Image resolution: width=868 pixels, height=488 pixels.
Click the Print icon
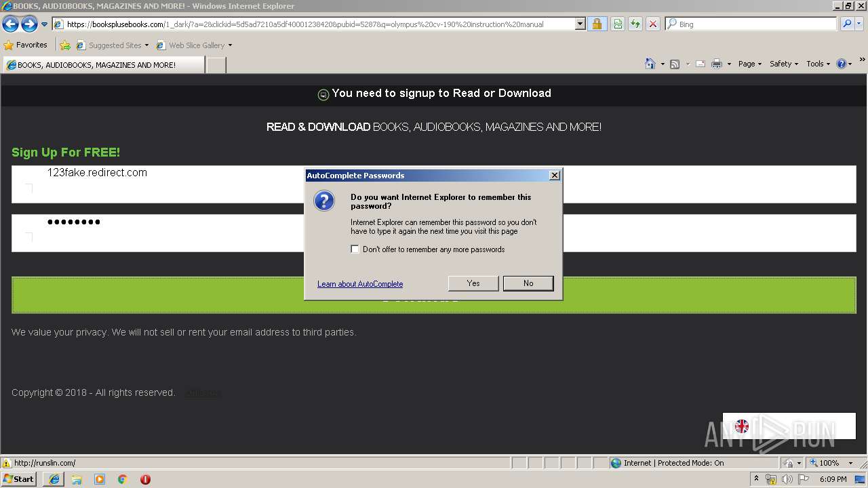coord(717,64)
